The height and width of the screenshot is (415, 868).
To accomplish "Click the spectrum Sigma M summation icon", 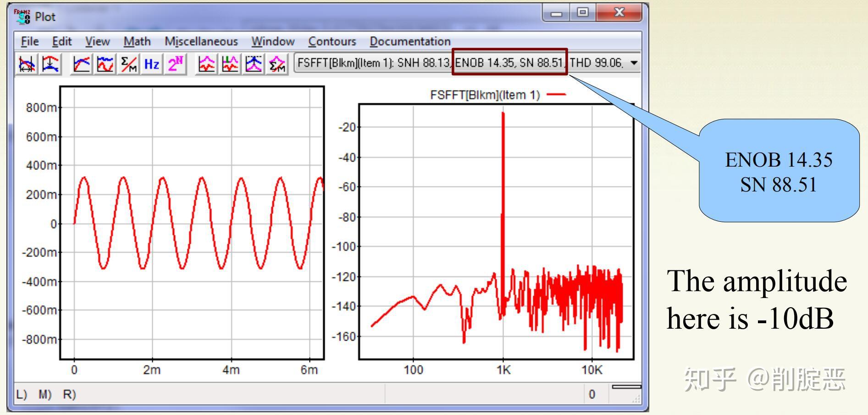I will [x=277, y=64].
